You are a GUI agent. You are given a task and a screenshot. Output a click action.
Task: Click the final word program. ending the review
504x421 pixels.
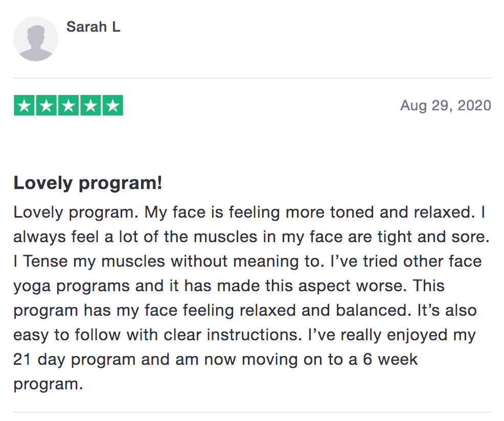click(48, 384)
